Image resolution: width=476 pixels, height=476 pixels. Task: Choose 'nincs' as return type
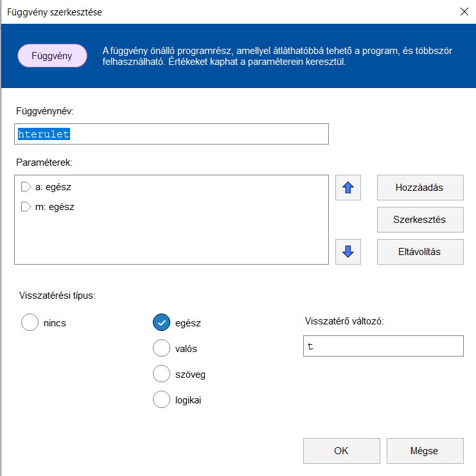pyautogui.click(x=30, y=322)
